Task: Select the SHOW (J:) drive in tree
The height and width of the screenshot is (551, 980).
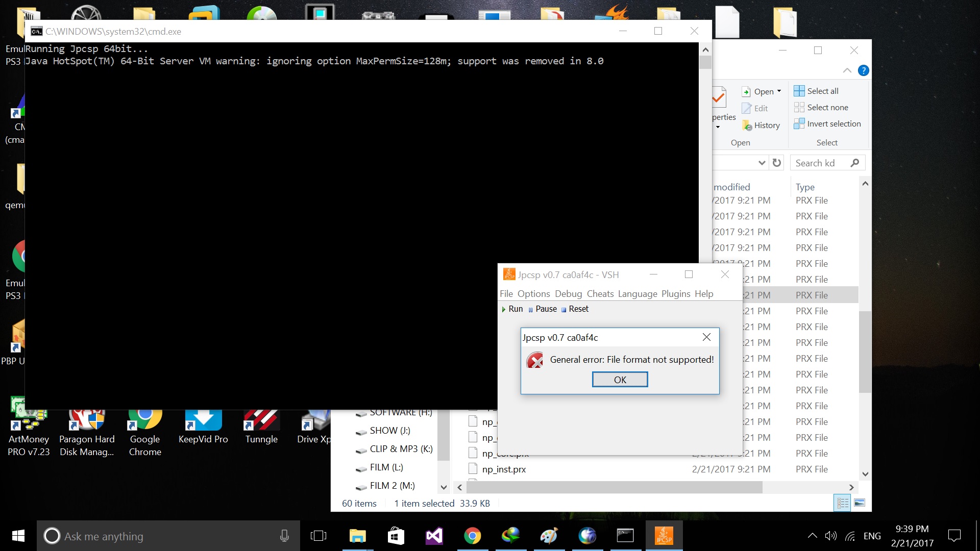Action: [x=390, y=431]
